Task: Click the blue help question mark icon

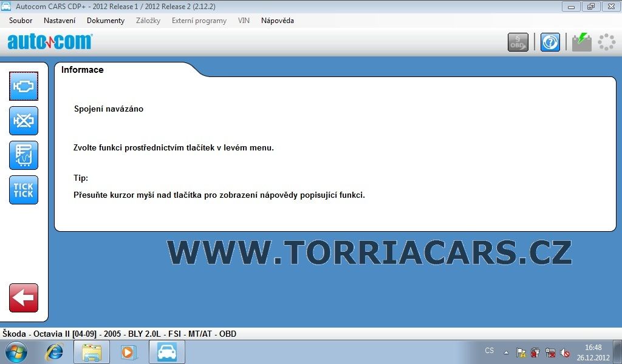Action: (550, 42)
